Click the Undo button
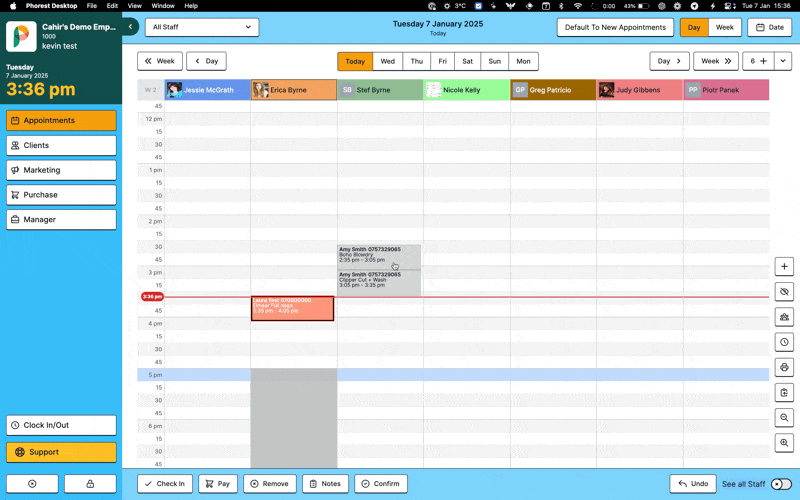The width and height of the screenshot is (800, 500). [693, 484]
